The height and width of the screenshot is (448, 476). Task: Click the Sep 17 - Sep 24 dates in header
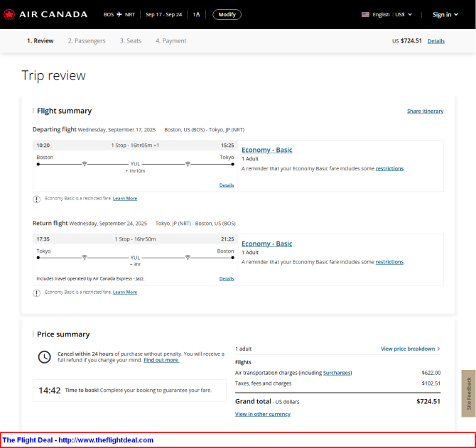tap(163, 15)
